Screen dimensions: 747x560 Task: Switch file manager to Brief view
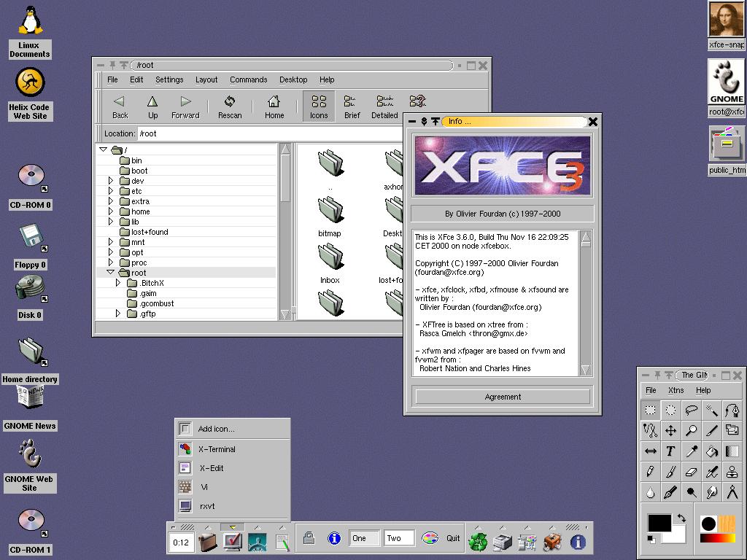pos(352,106)
